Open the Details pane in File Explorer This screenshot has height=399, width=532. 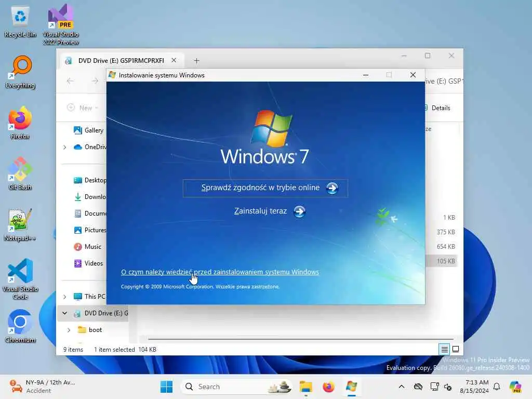coord(437,108)
